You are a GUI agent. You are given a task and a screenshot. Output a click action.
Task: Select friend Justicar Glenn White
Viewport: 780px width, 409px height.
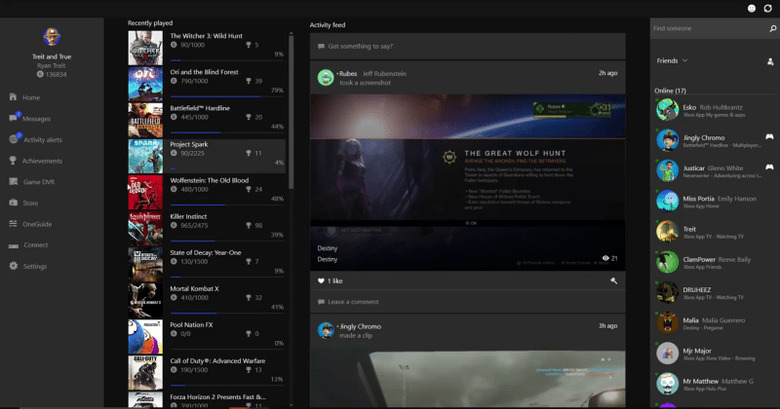[714, 171]
